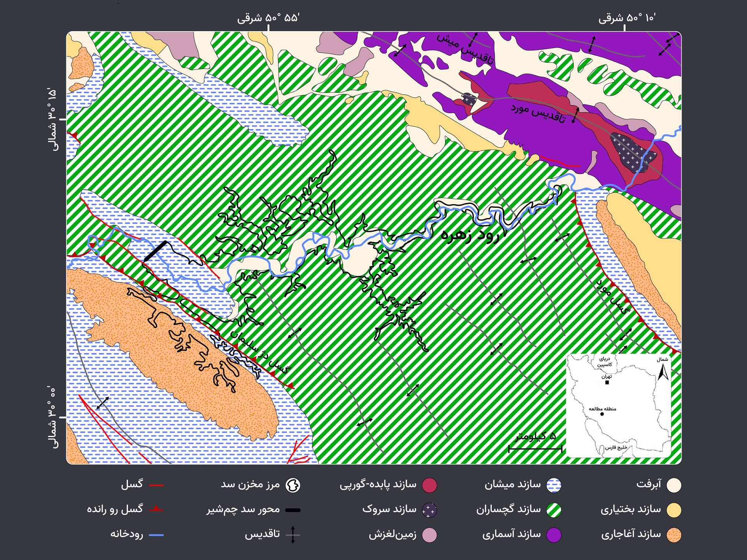The image size is (747, 560).
Task: Click the orange dotted Aghajari legend swatch
Action: pos(673,535)
